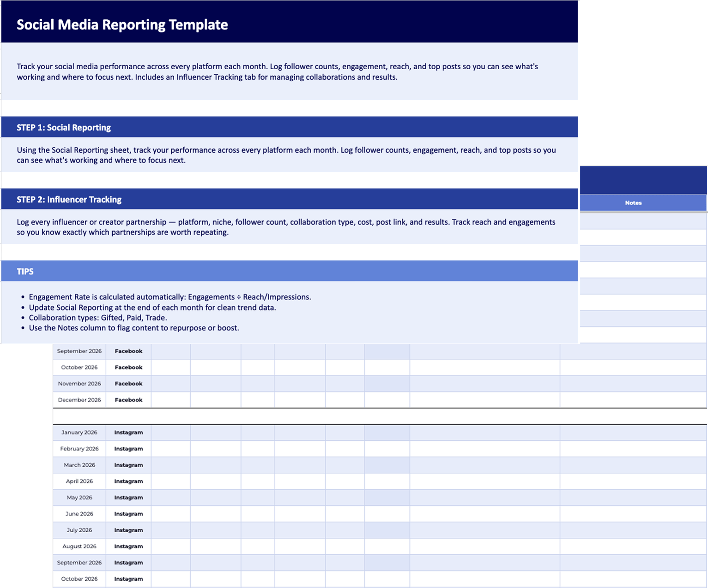The width and height of the screenshot is (708, 588).
Task: Select the TIPS section header
Action: point(290,271)
